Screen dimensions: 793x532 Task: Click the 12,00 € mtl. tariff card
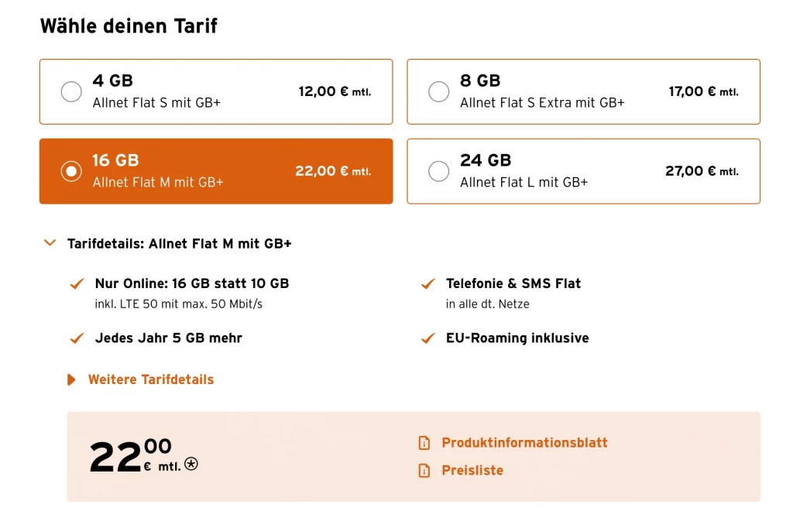(x=216, y=91)
